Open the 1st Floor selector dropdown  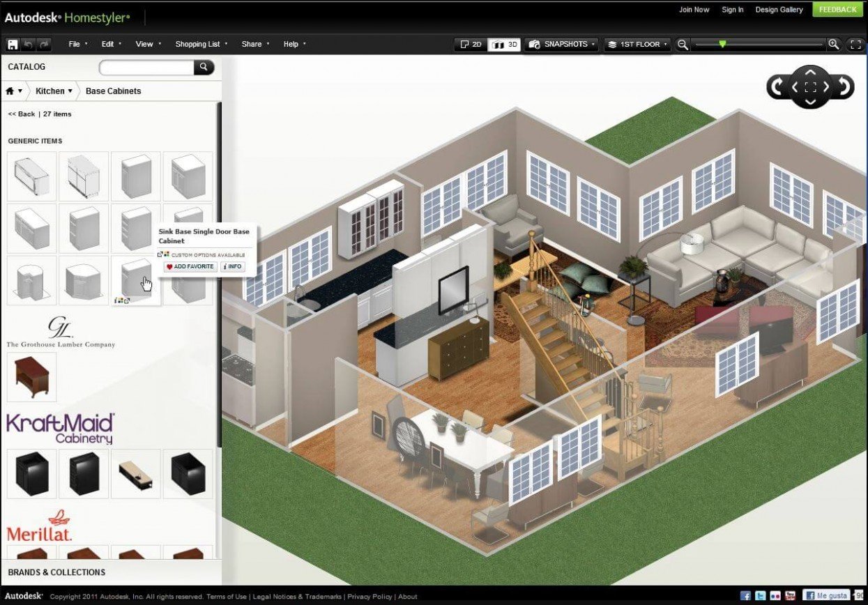[x=638, y=44]
